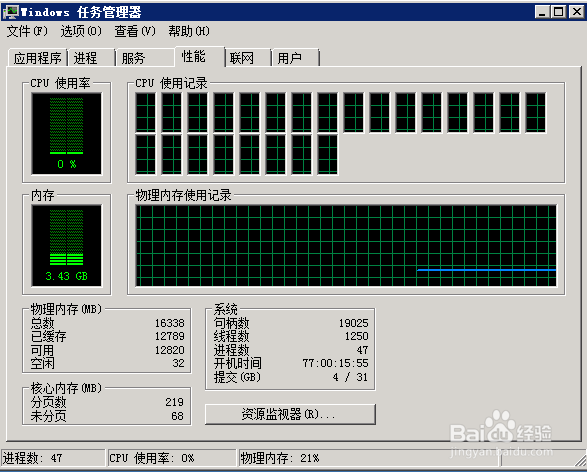
Task: Maximize the Task Manager window
Action: pyautogui.click(x=559, y=12)
